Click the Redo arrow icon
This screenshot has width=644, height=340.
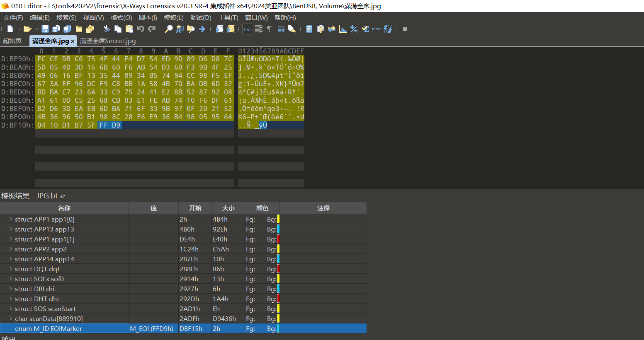click(x=152, y=29)
